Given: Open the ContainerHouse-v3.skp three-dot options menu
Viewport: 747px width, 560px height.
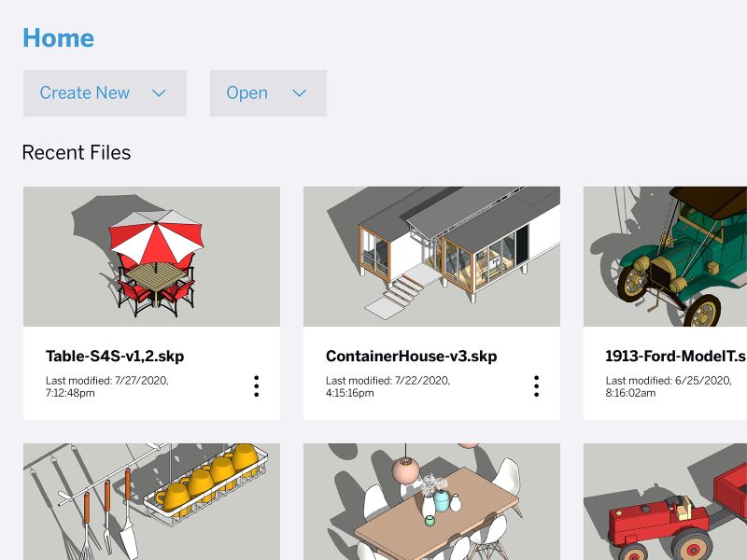Looking at the screenshot, I should 536,386.
